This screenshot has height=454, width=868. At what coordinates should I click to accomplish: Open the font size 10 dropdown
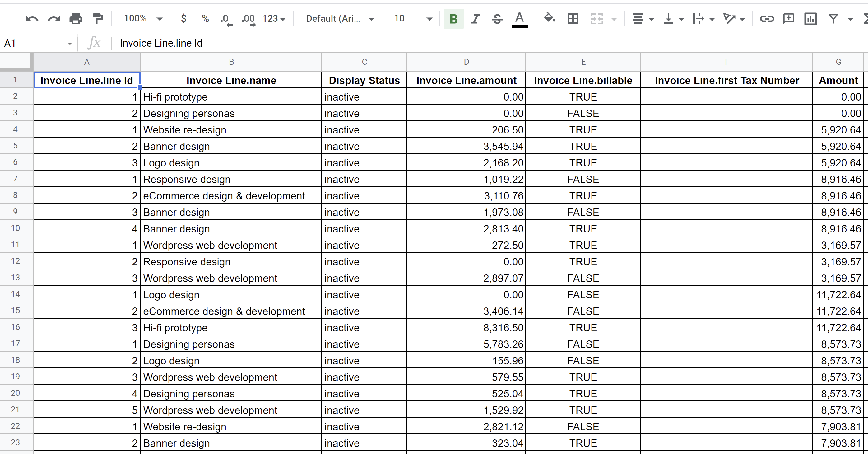tap(413, 19)
